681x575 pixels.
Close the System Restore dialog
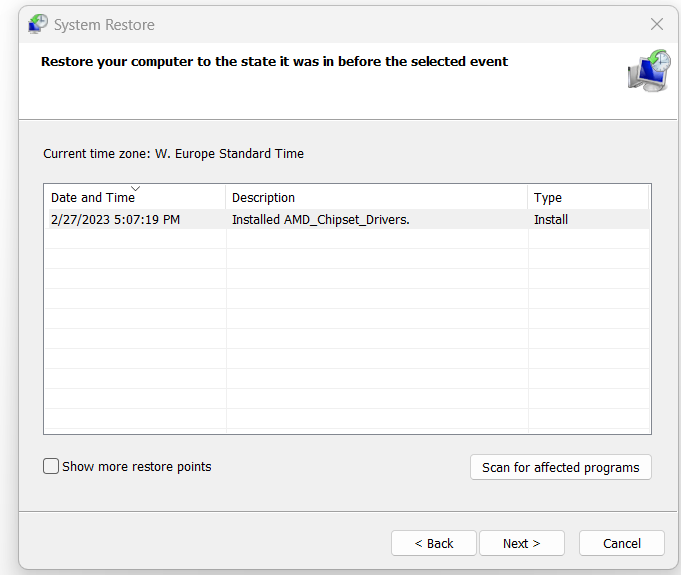click(657, 24)
